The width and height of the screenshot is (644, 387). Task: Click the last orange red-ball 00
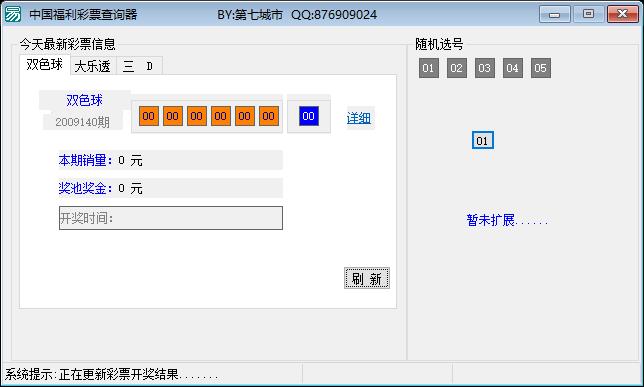click(269, 116)
